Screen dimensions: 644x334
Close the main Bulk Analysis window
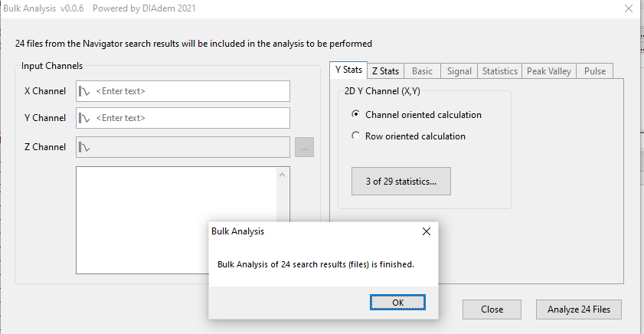click(629, 9)
